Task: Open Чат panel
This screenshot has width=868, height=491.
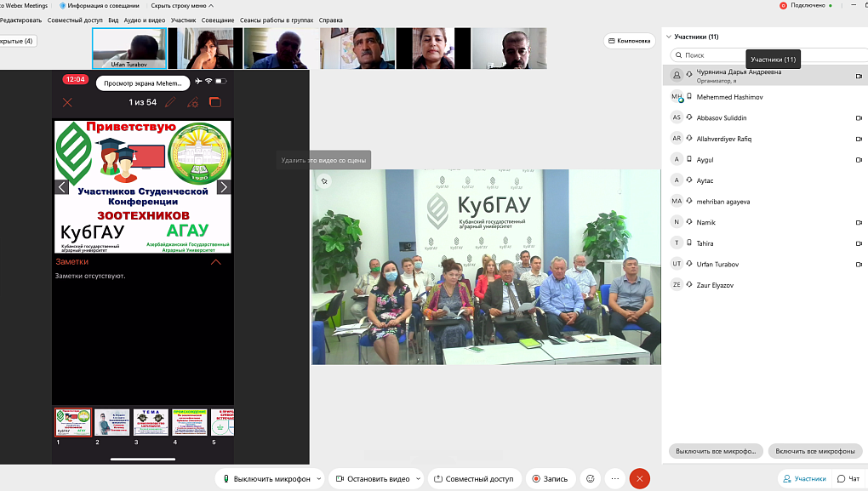Action: [848, 479]
